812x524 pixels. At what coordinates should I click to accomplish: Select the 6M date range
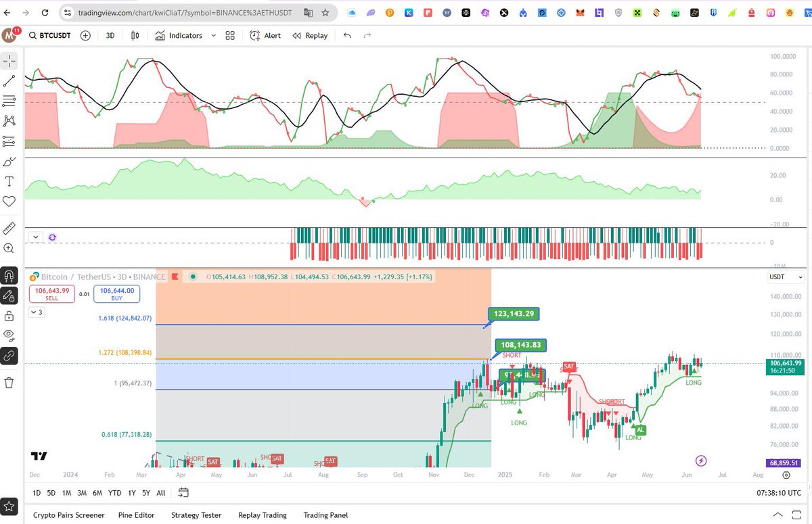97,493
